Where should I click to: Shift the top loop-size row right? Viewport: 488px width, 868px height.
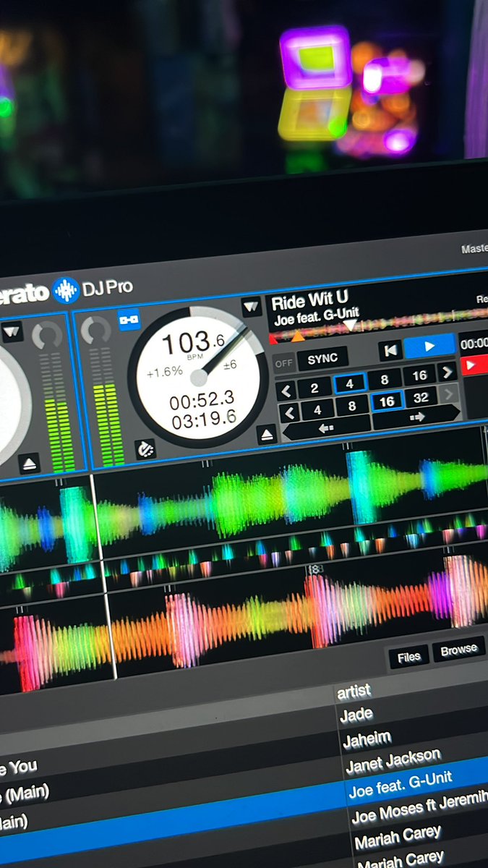pos(448,372)
